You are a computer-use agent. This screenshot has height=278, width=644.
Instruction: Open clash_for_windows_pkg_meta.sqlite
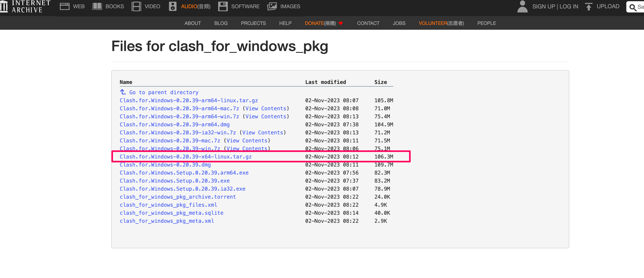click(x=172, y=213)
